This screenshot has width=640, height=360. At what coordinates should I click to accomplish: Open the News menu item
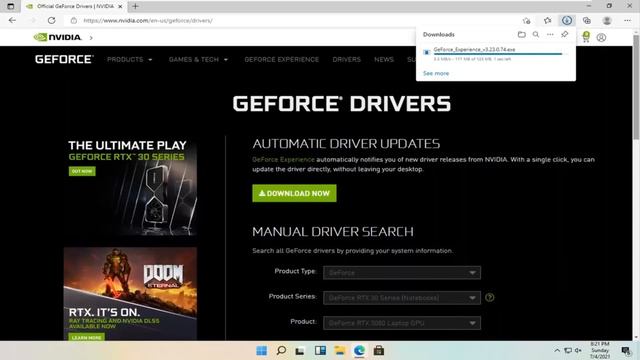(x=384, y=60)
